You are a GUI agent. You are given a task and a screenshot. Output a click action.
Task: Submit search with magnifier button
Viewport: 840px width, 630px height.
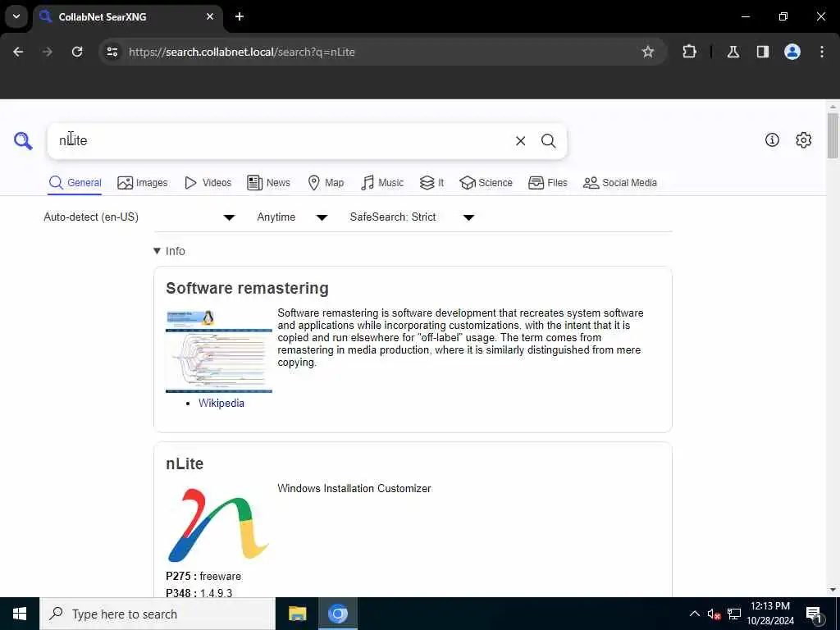[x=548, y=141]
